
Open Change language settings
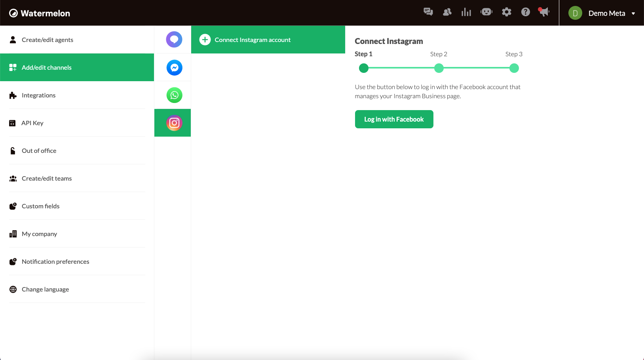click(x=77, y=289)
